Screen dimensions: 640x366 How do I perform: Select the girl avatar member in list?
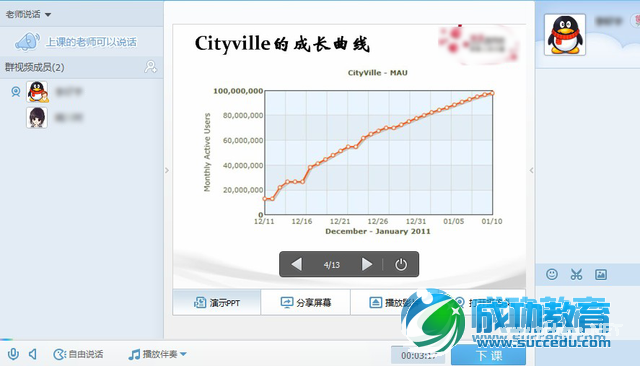[x=37, y=118]
